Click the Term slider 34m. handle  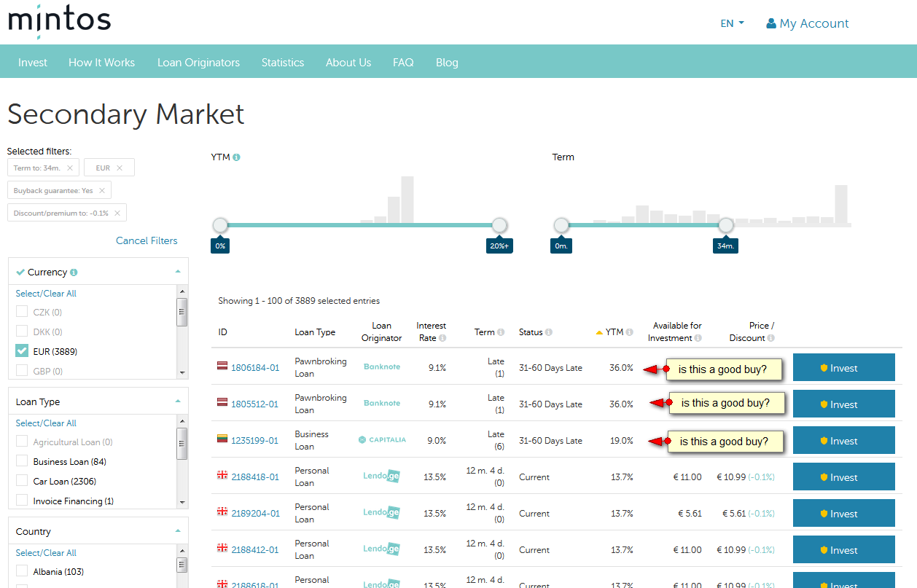[725, 225]
